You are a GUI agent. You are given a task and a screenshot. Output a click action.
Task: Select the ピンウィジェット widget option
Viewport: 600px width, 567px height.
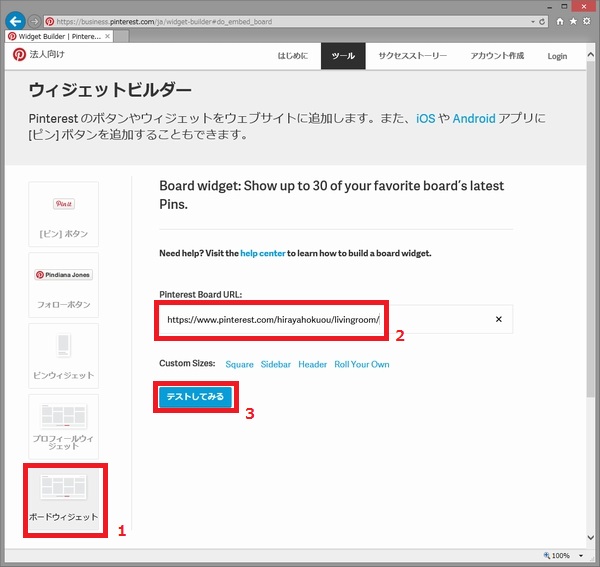[x=64, y=355]
